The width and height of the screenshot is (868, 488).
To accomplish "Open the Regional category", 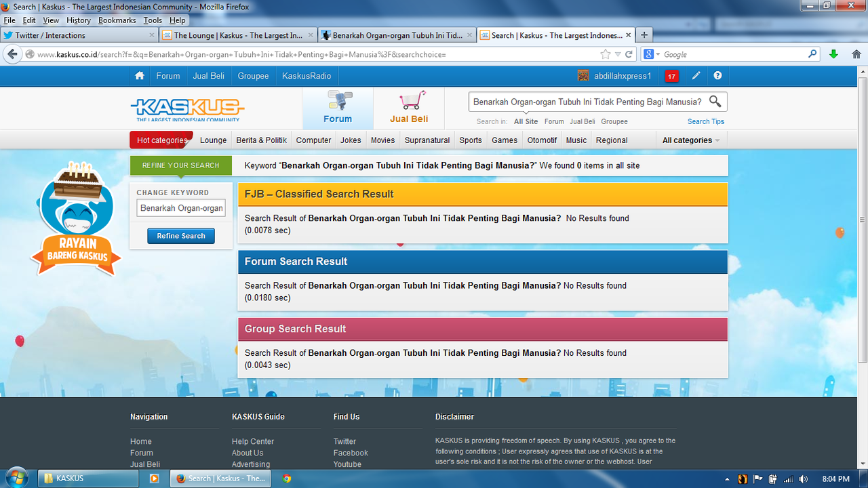I will pos(612,140).
